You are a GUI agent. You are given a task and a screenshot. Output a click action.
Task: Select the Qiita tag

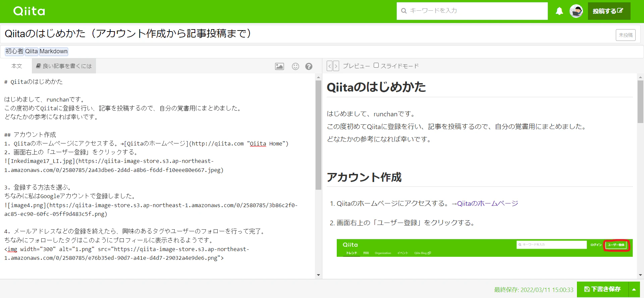(x=32, y=51)
